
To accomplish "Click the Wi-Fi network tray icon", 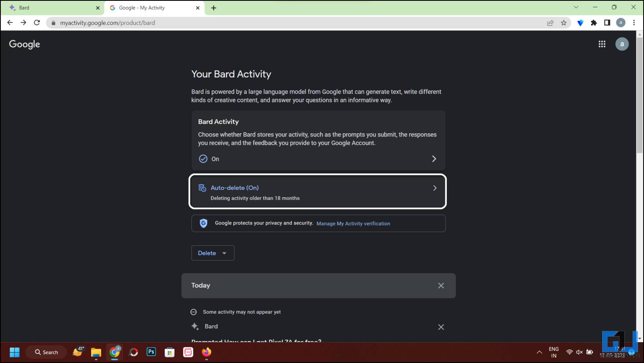I will (569, 352).
